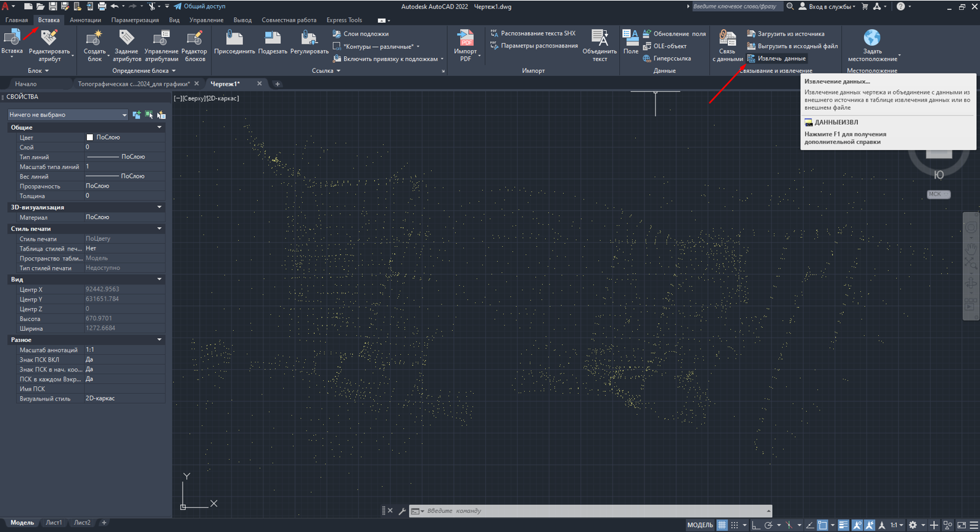
Task: Toggle the grid display in status bar
Action: (722, 525)
